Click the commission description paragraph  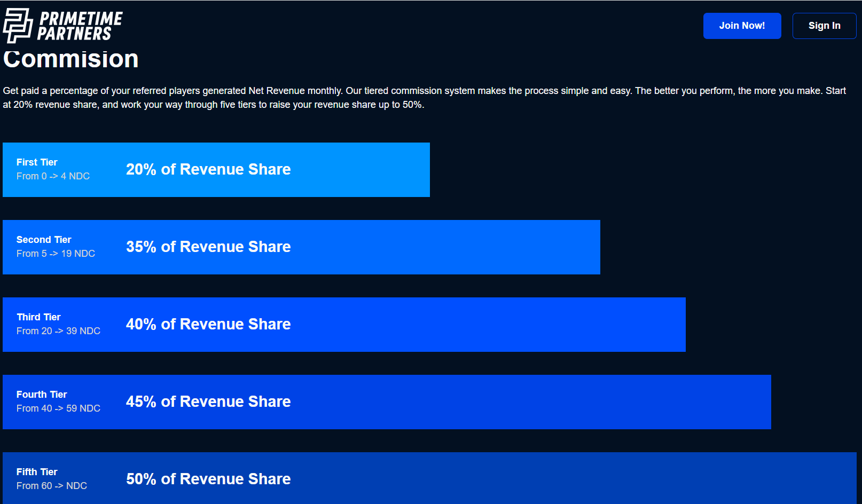pos(425,98)
